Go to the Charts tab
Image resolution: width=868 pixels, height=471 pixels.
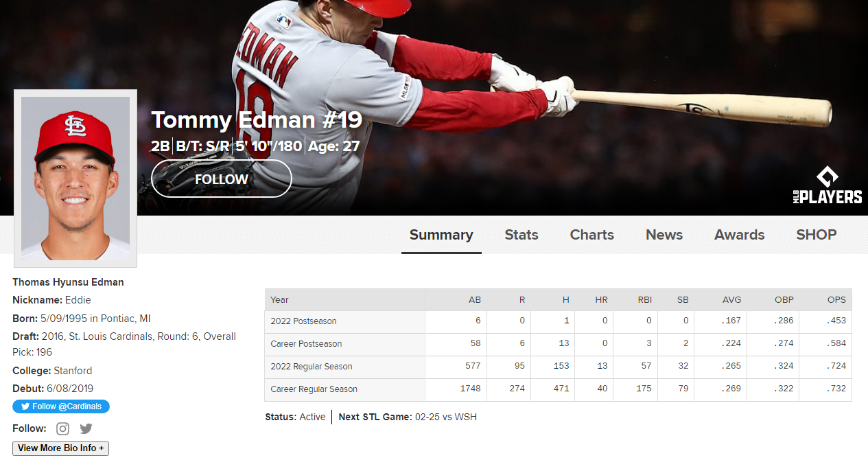coord(592,235)
